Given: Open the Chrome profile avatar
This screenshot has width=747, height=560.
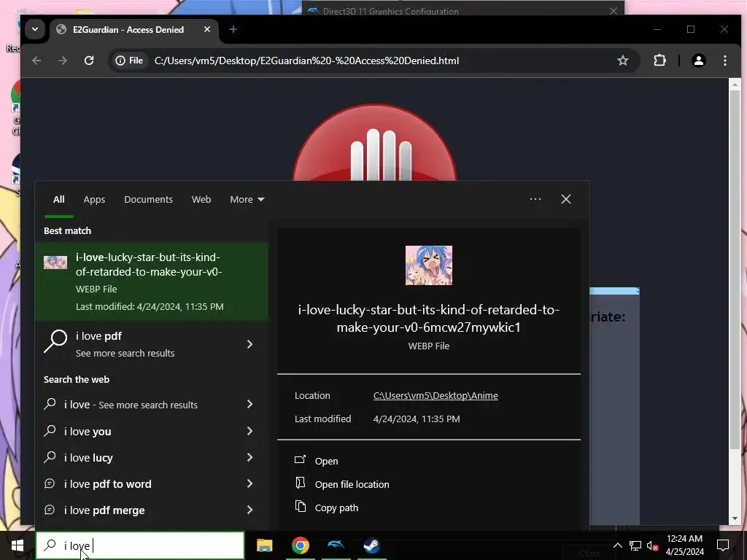Looking at the screenshot, I should coord(698,61).
